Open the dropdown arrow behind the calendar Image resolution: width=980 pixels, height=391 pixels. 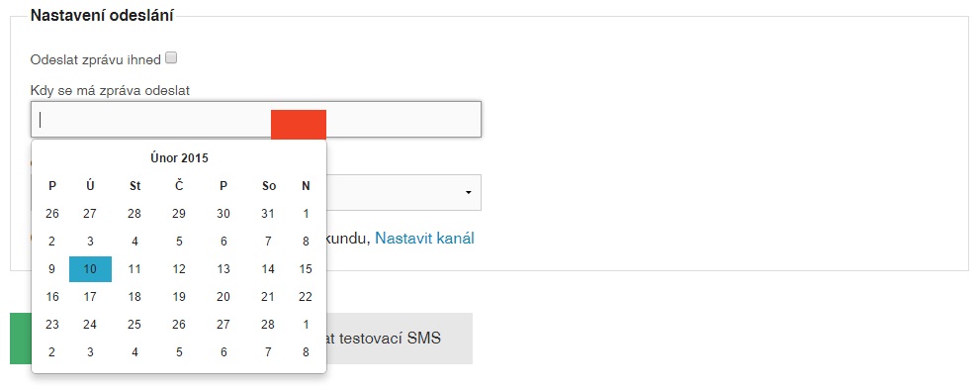(x=468, y=193)
